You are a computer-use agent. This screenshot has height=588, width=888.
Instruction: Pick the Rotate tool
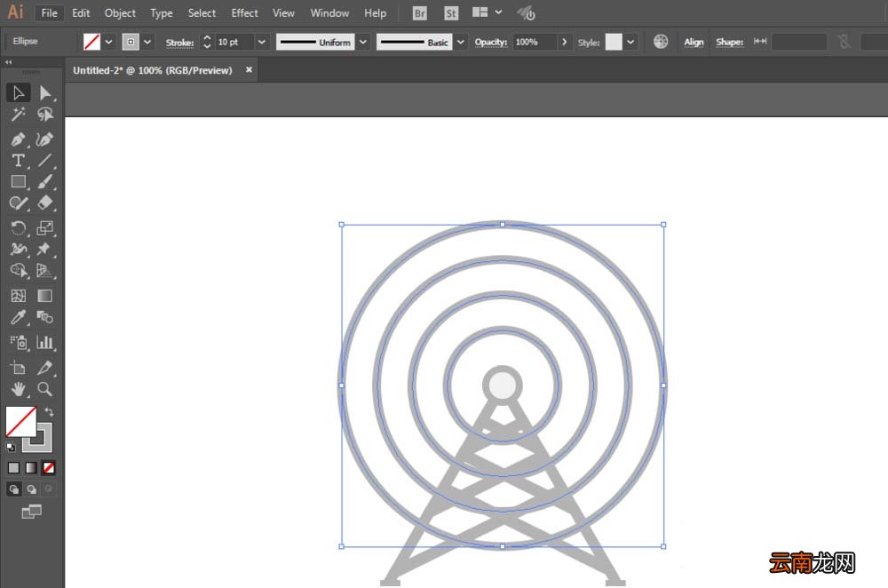[18, 227]
